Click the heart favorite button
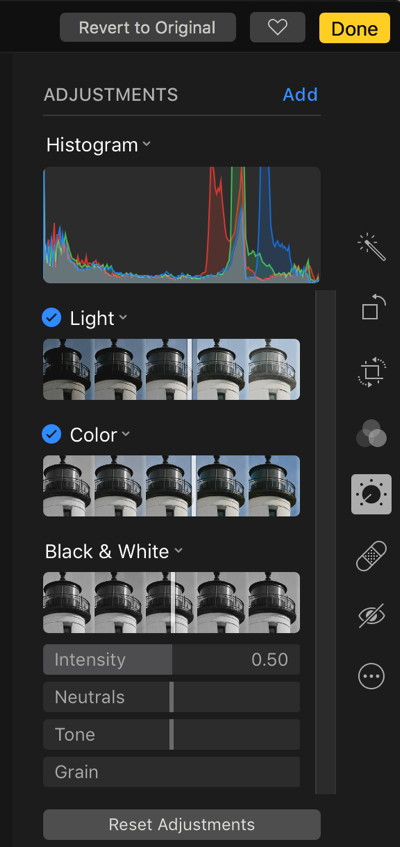Screen dimensions: 400x847 click(277, 28)
